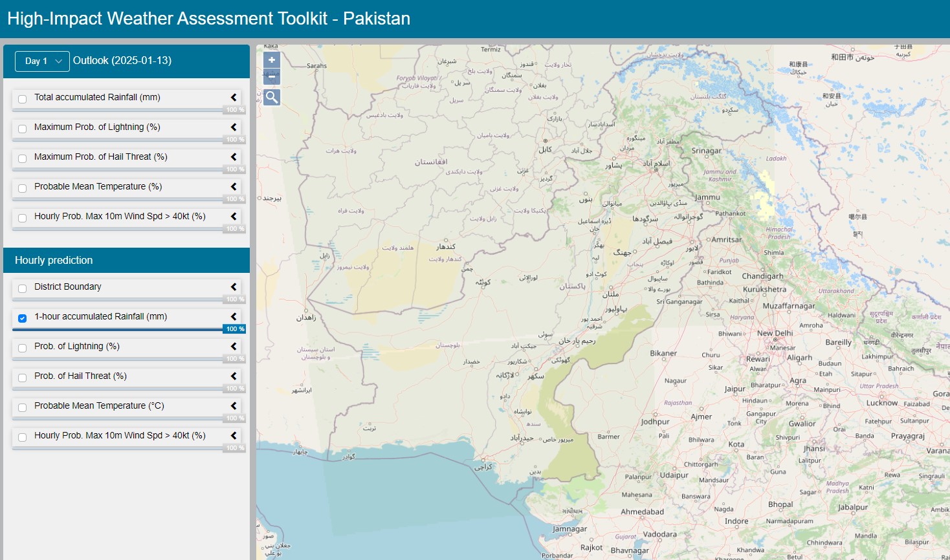Expand legend arrow for Total accumulated Rainfall
The width and height of the screenshot is (950, 560).
234,98
